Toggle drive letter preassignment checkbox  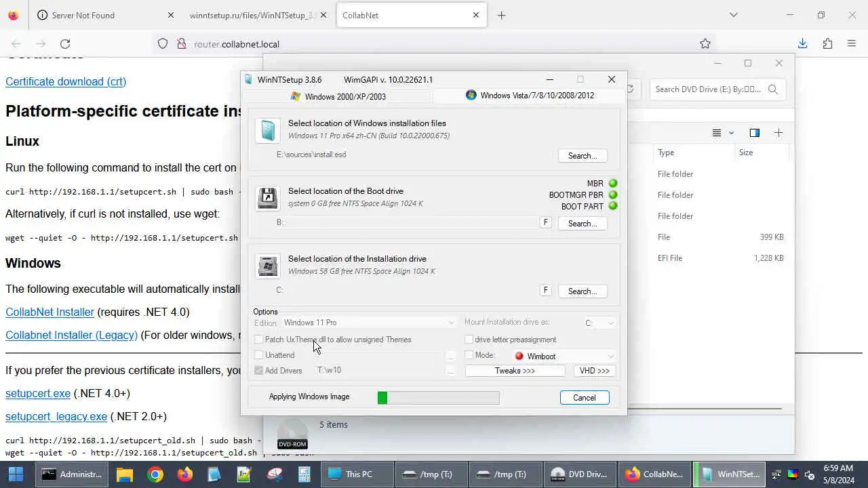point(469,340)
